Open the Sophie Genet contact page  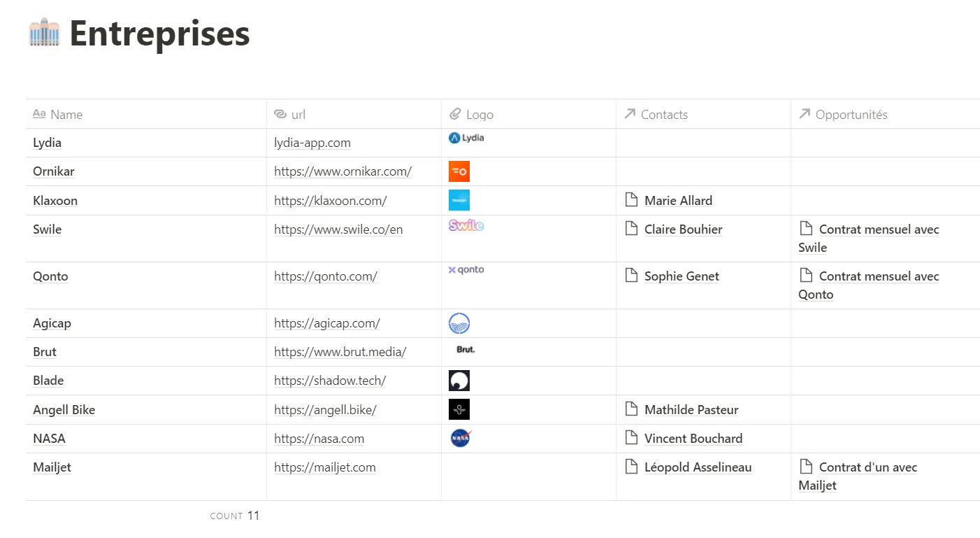682,276
